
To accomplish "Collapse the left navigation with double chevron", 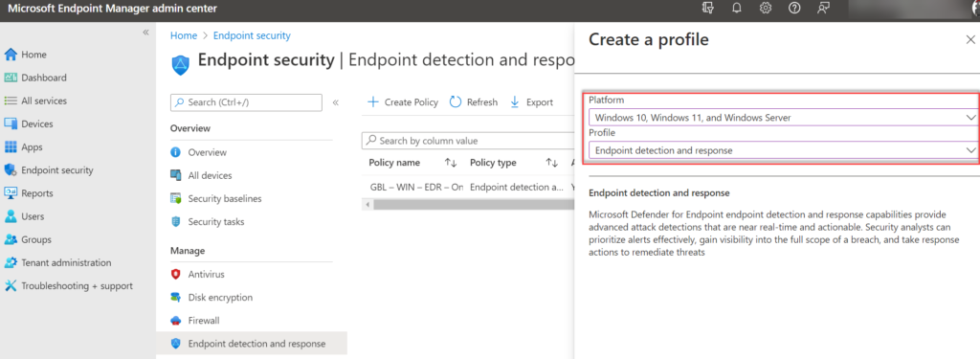I will (x=145, y=32).
